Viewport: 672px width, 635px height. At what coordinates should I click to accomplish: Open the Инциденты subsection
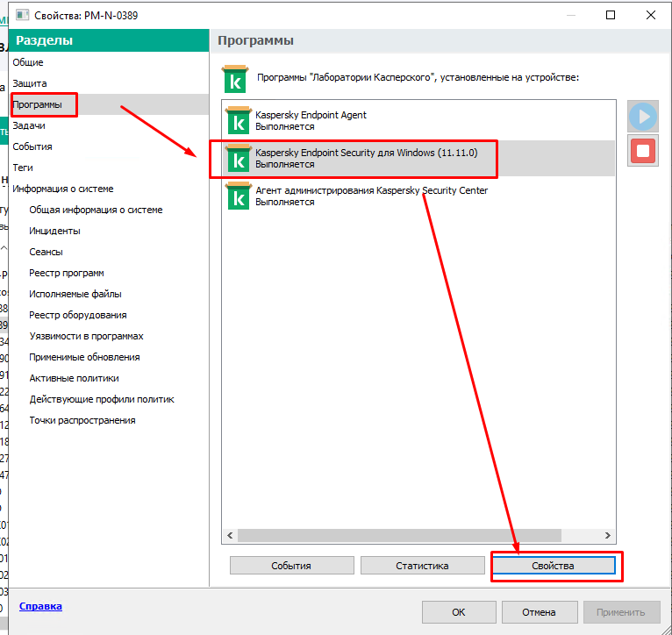click(x=55, y=231)
